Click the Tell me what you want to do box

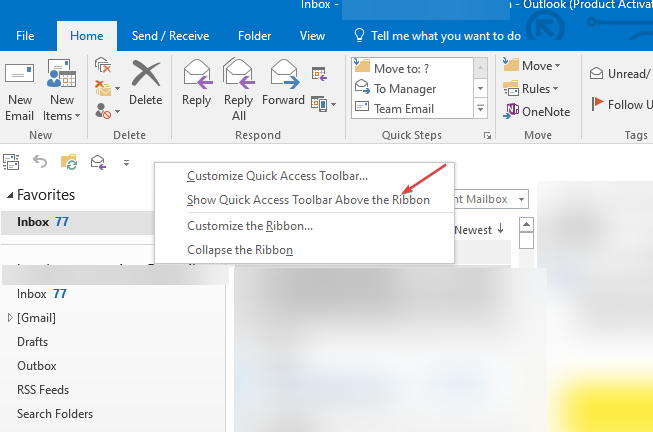437,36
